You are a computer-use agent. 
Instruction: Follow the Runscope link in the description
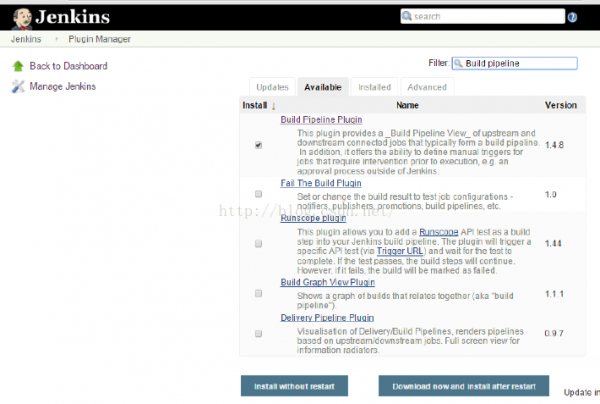click(x=439, y=232)
